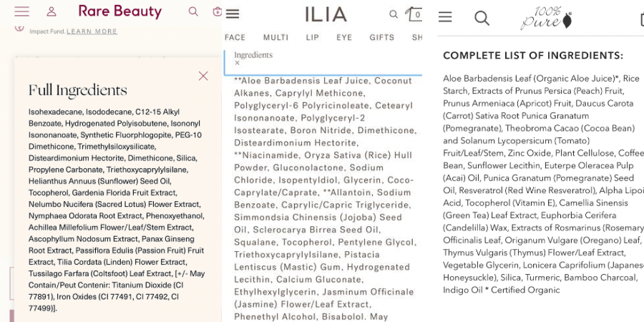Click the Full Ingredients heading
The height and width of the screenshot is (322, 644).
click(x=77, y=90)
